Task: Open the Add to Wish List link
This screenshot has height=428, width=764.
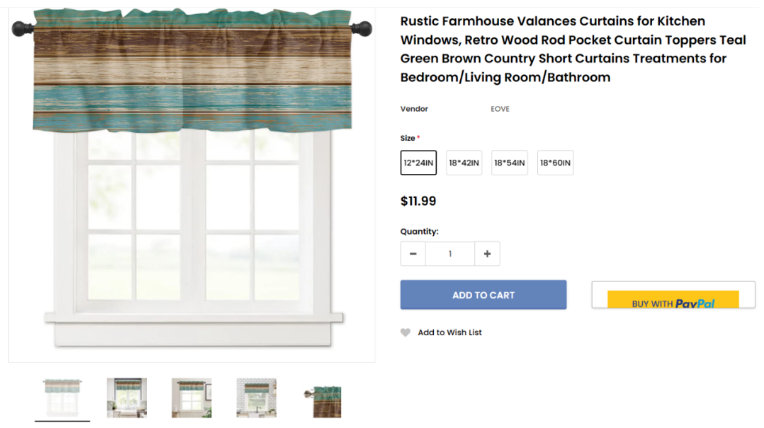Action: (x=450, y=332)
